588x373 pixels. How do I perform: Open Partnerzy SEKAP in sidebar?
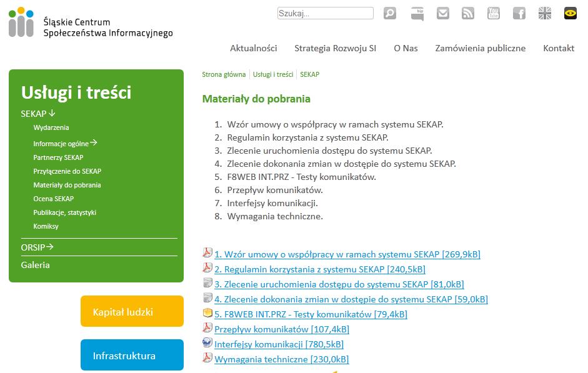tap(58, 157)
